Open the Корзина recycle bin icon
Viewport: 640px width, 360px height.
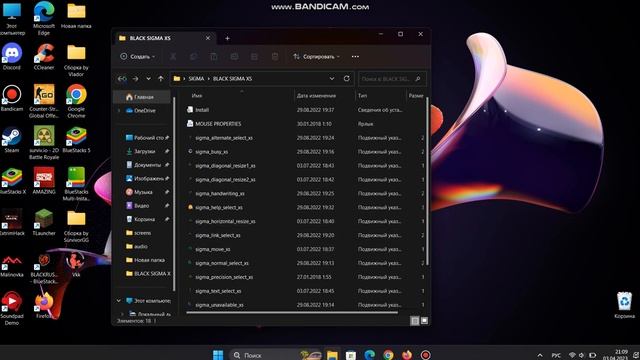(x=624, y=305)
